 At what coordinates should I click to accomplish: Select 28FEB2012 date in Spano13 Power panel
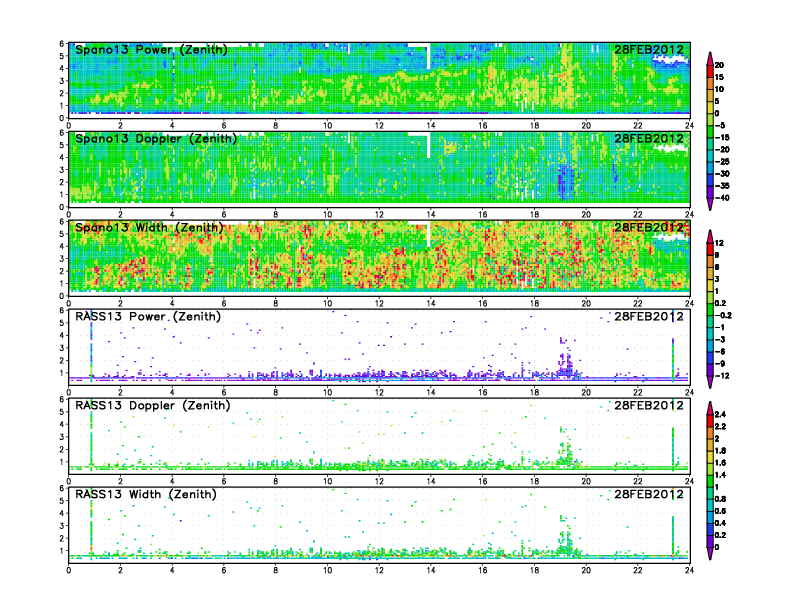(x=649, y=50)
